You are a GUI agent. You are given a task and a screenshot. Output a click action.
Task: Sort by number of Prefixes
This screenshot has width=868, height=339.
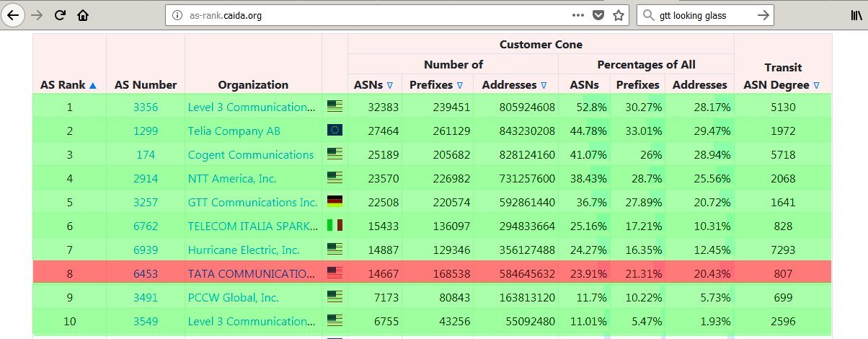[x=437, y=85]
